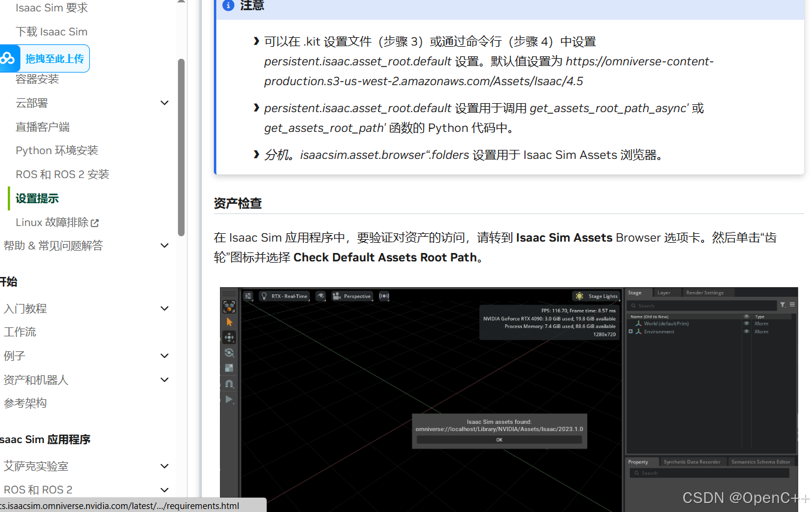This screenshot has width=812, height=512.
Task: Open the 下载 Isaac Sim sidebar link
Action: [52, 32]
